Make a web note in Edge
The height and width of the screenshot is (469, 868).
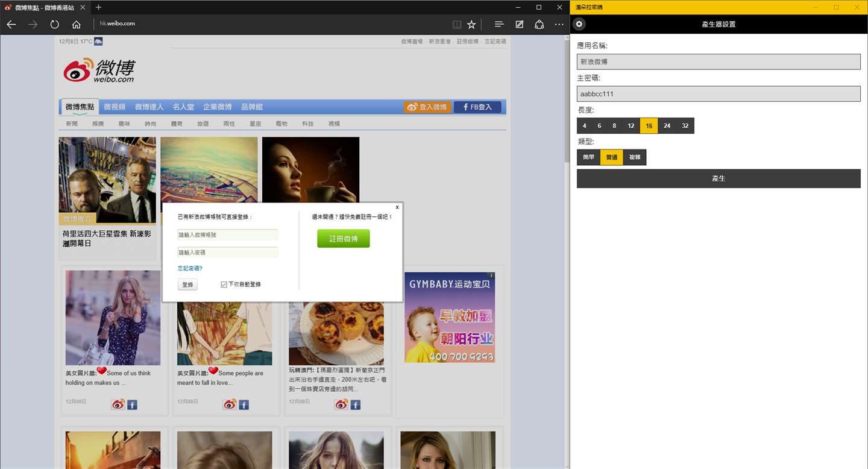pos(520,24)
